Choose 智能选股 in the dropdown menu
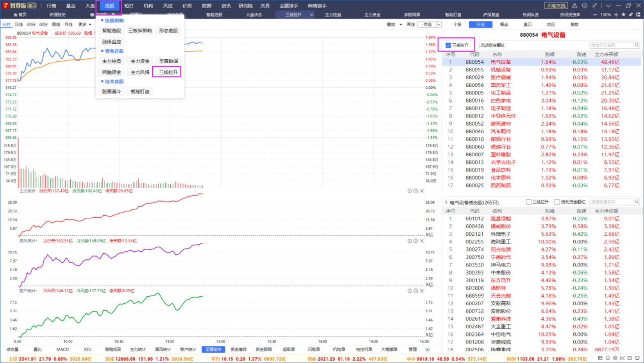This screenshot has height=363, width=644. [x=111, y=30]
